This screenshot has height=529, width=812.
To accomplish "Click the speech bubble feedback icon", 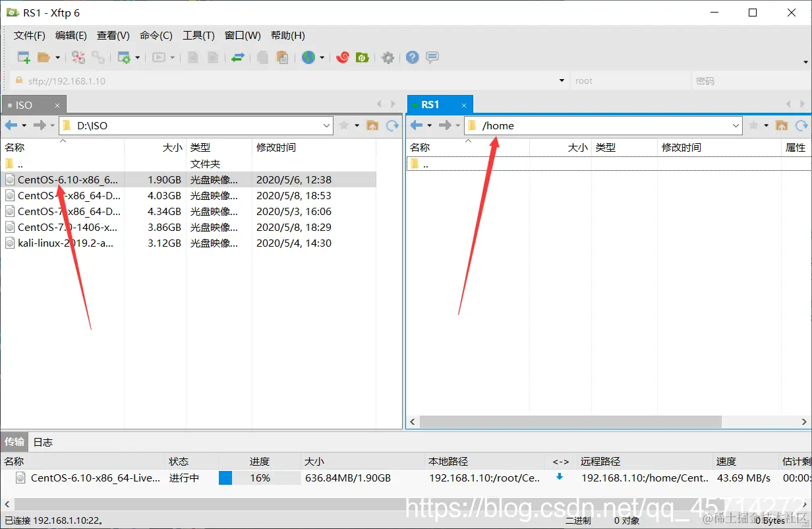I will pyautogui.click(x=432, y=57).
